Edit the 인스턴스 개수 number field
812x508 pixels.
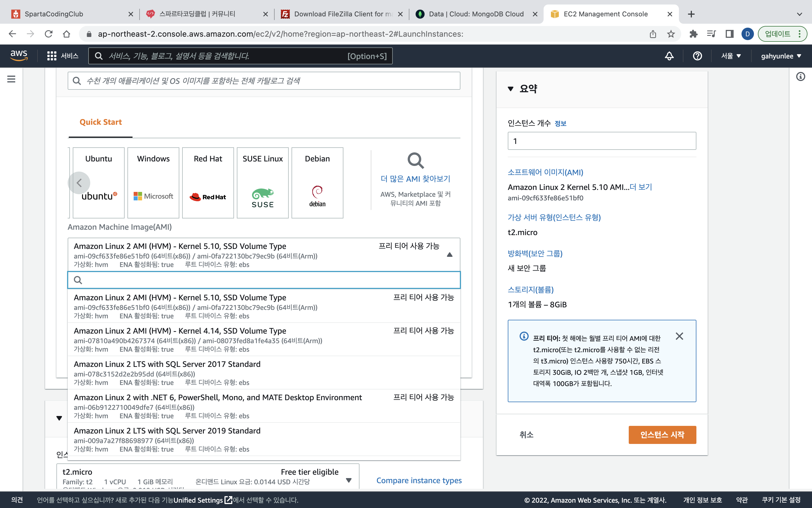[x=602, y=141]
